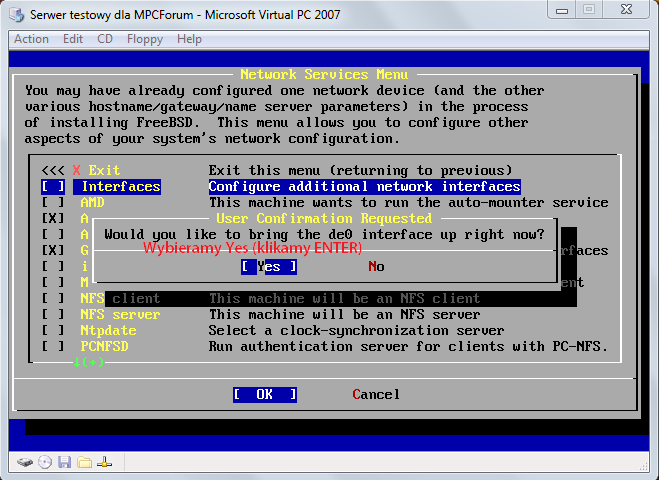Click the green scroll-down indicator below the list
This screenshot has height=480, width=659.
click(89, 362)
